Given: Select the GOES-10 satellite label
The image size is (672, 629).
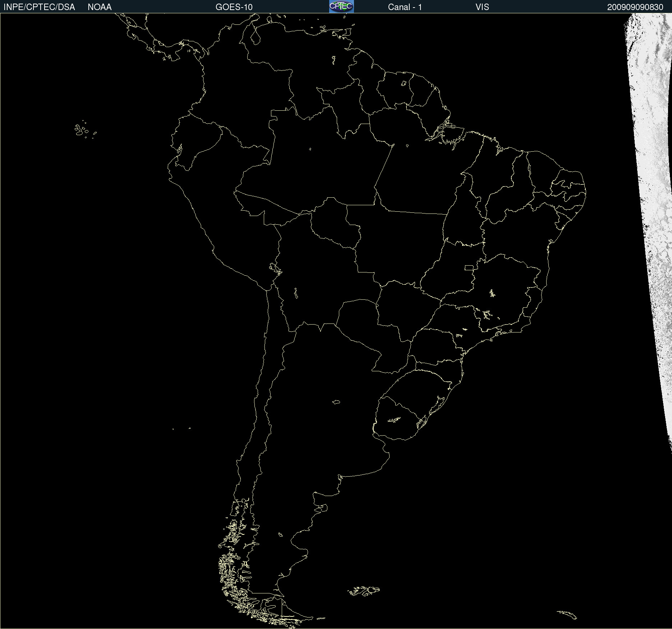Looking at the screenshot, I should coord(234,7).
